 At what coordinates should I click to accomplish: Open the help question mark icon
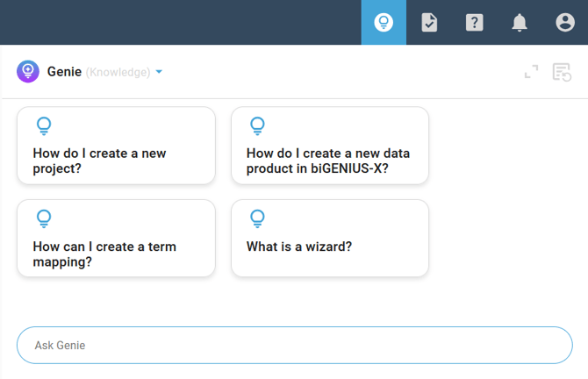click(474, 23)
